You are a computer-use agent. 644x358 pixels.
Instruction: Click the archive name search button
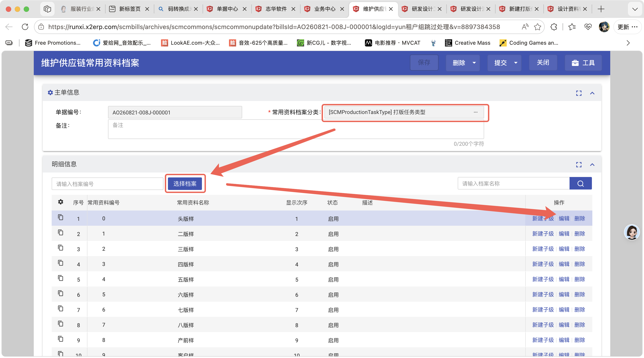coord(580,184)
